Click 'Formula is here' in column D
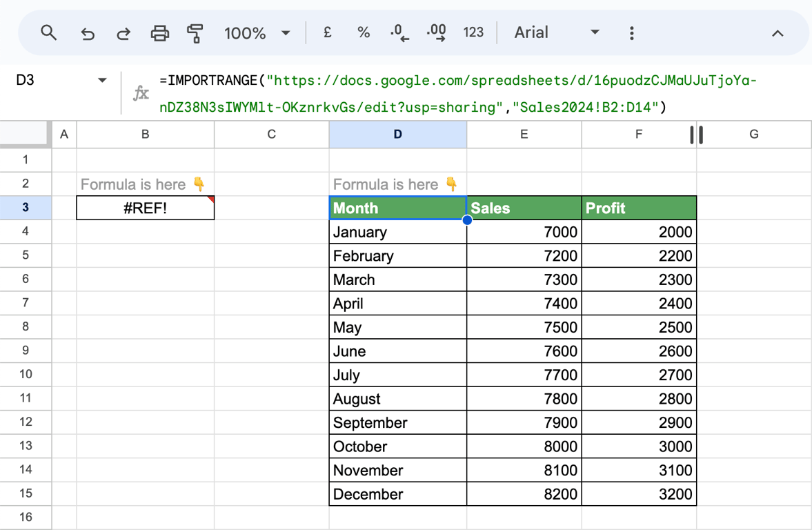Image resolution: width=812 pixels, height=530 pixels. pos(386,184)
